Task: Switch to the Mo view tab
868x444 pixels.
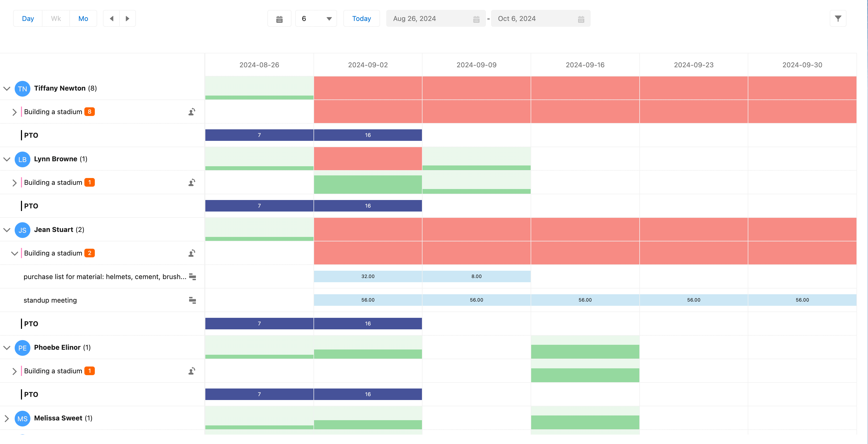Action: point(83,19)
